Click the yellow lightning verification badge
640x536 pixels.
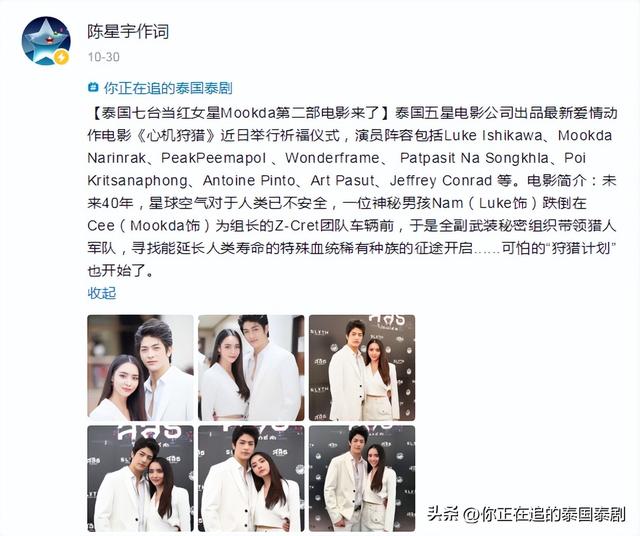pos(61,57)
